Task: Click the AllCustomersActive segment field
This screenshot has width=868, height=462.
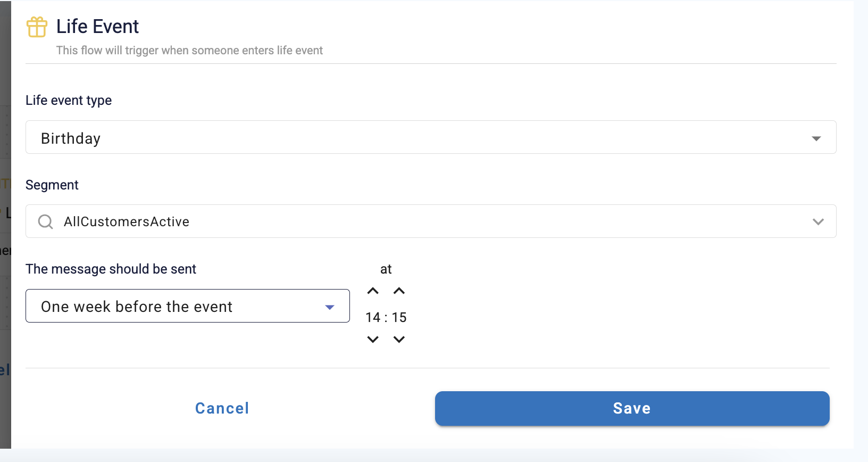Action: tap(431, 221)
